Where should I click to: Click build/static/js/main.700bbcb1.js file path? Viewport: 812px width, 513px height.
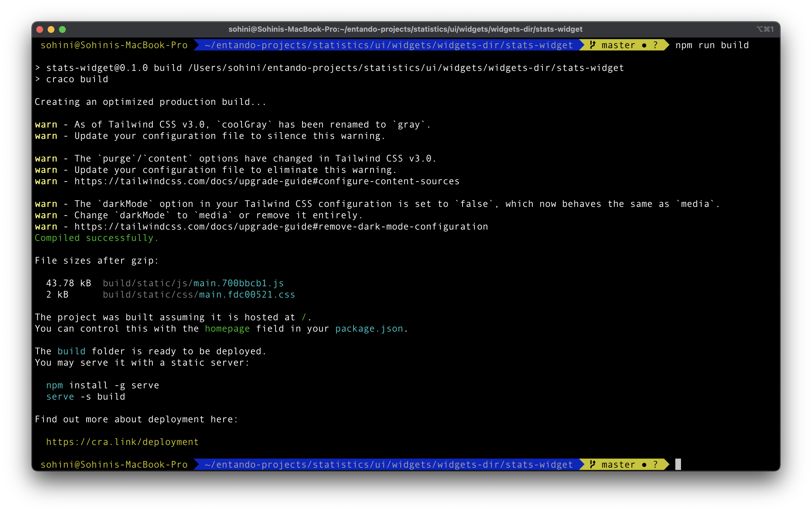(193, 283)
